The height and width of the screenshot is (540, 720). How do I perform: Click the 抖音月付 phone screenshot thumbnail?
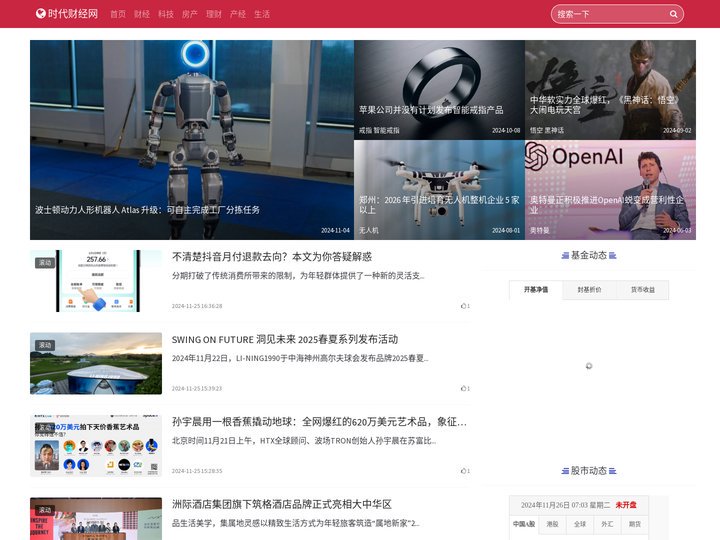[96, 281]
